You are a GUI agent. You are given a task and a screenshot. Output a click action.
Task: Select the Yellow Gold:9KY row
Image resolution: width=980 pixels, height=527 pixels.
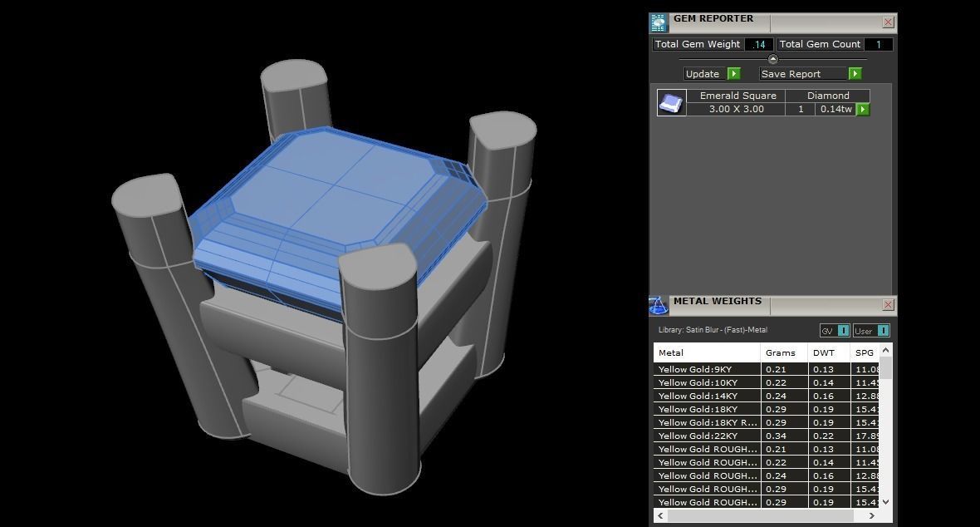(x=767, y=369)
